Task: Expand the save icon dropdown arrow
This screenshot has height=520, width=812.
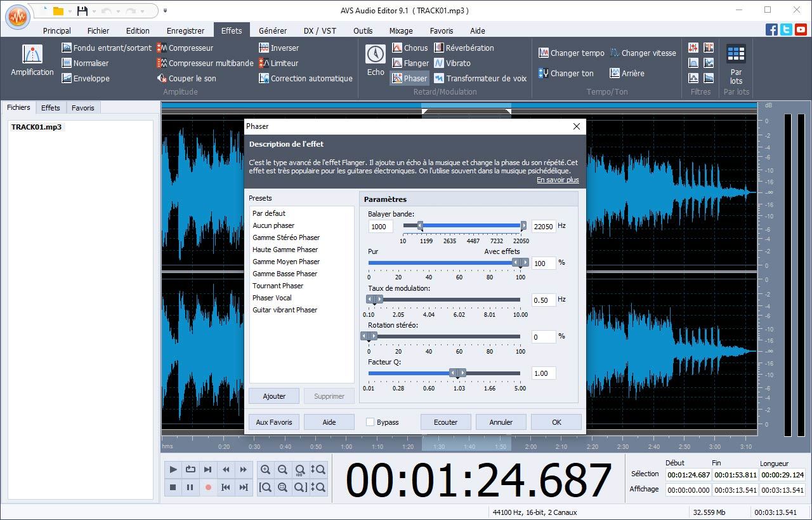Action: pos(93,11)
